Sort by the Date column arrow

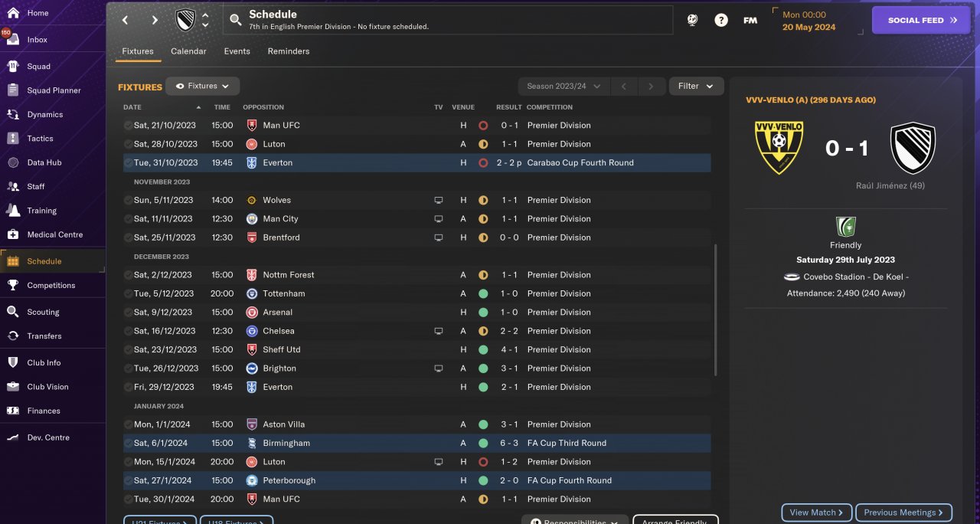coord(199,107)
